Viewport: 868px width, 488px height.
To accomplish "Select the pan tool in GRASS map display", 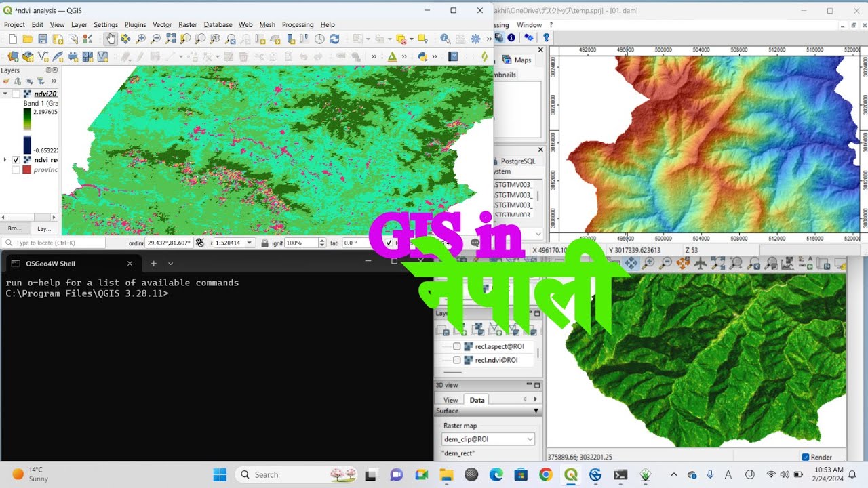I will [631, 263].
